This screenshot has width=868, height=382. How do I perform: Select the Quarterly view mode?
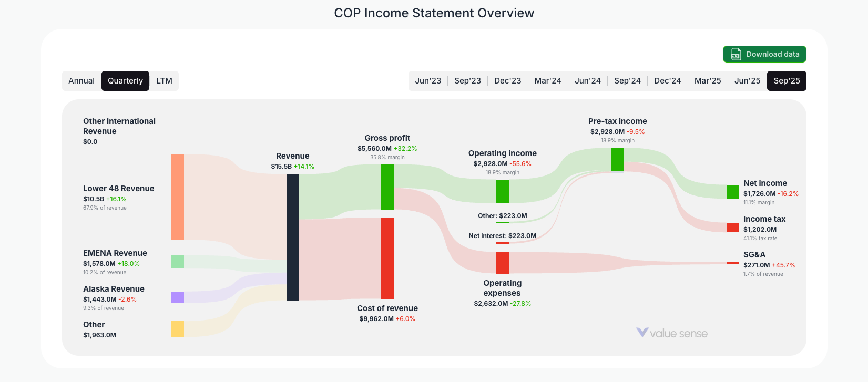[125, 80]
